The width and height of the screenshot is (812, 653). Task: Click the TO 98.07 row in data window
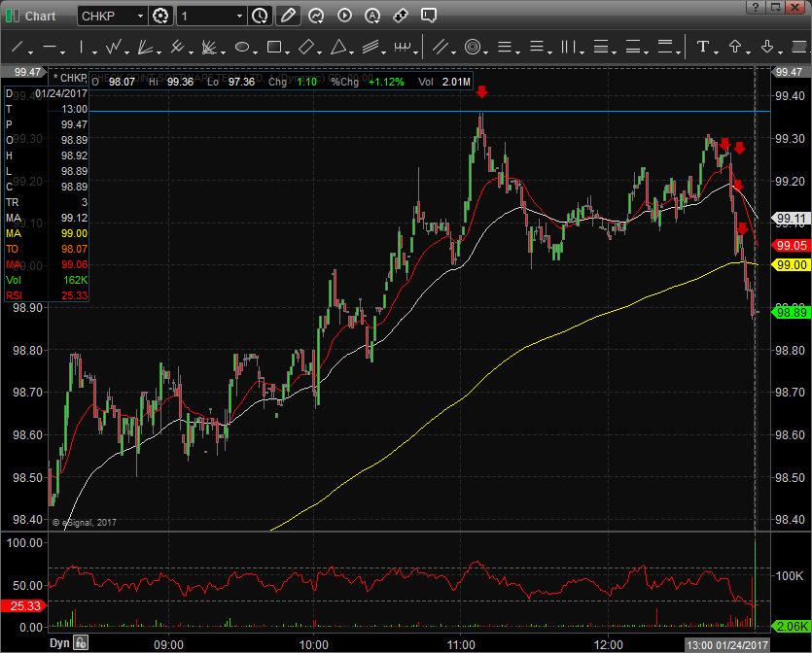[x=47, y=249]
